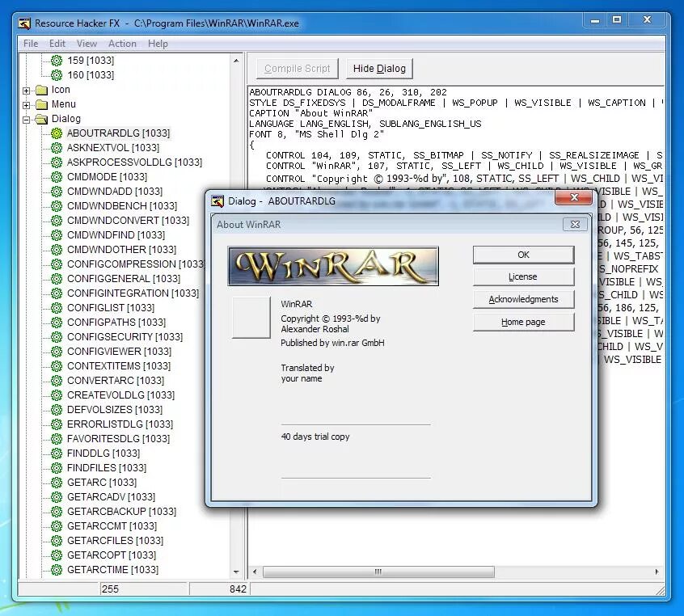The width and height of the screenshot is (684, 616).
Task: Click the script pane scroll left arrow
Action: [255, 572]
